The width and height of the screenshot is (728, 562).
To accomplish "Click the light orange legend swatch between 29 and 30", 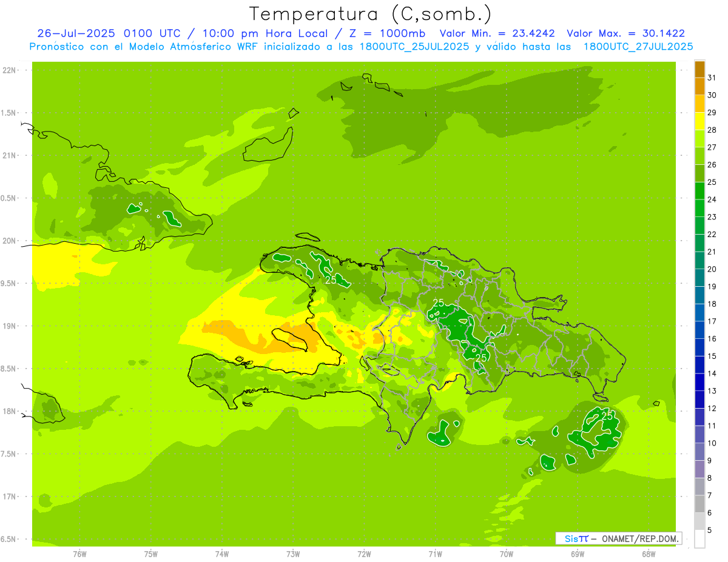I will 699,104.
